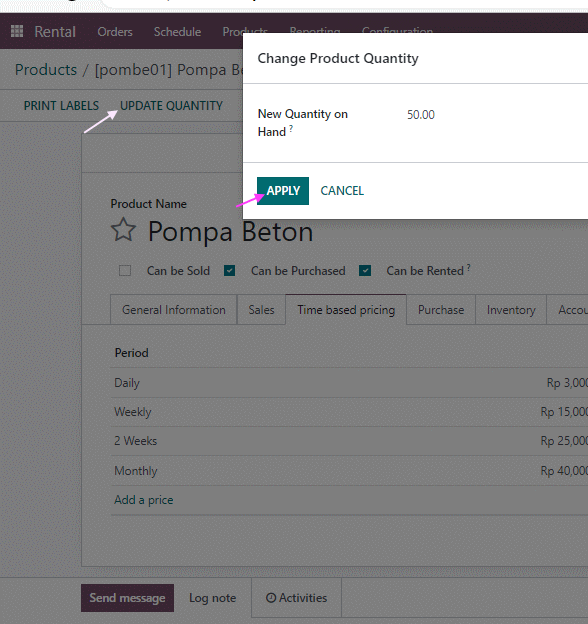This screenshot has width=588, height=624.
Task: Click the Activities clock icon
Action: [x=271, y=598]
